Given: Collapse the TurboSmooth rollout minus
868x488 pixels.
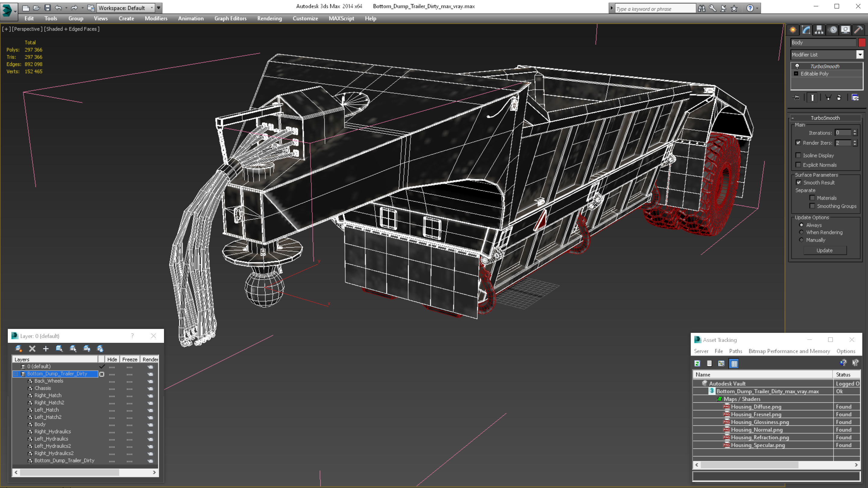Looking at the screenshot, I should [x=793, y=118].
